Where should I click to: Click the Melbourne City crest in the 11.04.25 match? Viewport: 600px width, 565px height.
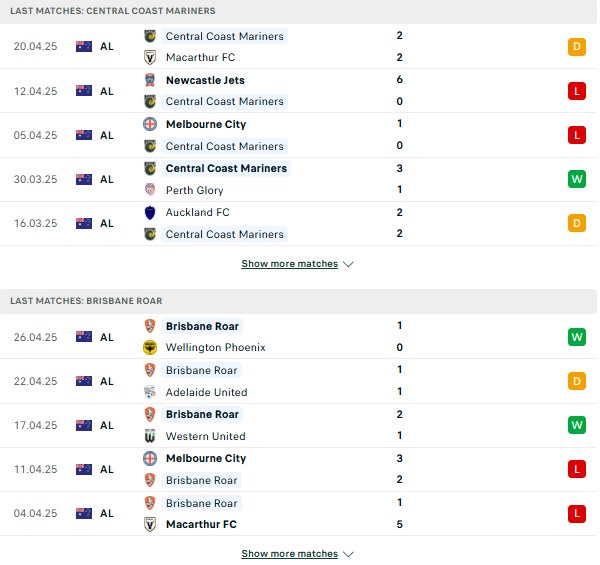pyautogui.click(x=150, y=458)
